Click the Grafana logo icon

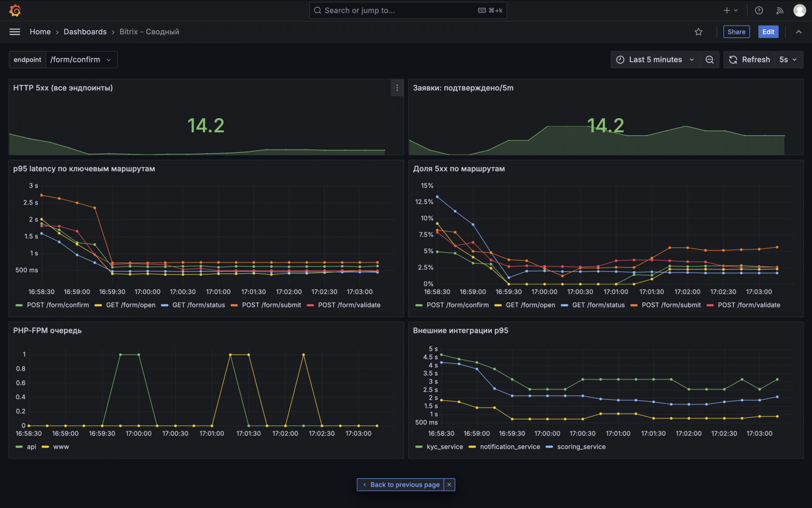tap(15, 10)
